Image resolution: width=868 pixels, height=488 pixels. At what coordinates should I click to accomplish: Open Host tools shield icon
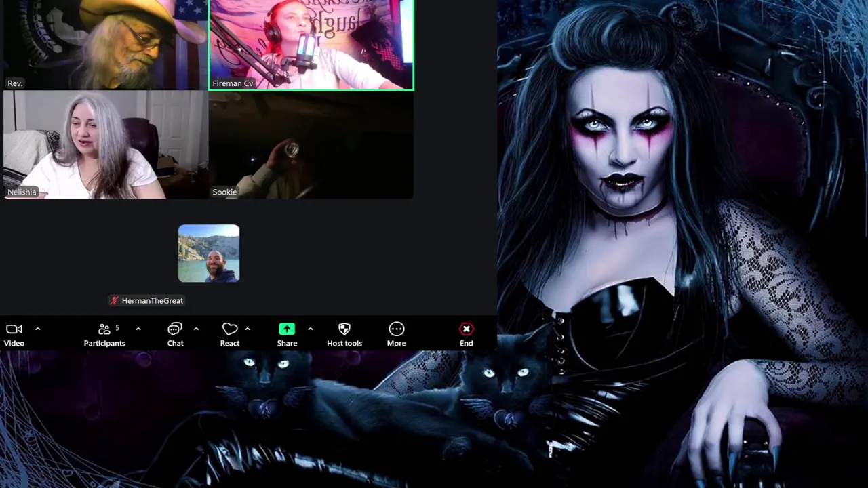tap(344, 329)
